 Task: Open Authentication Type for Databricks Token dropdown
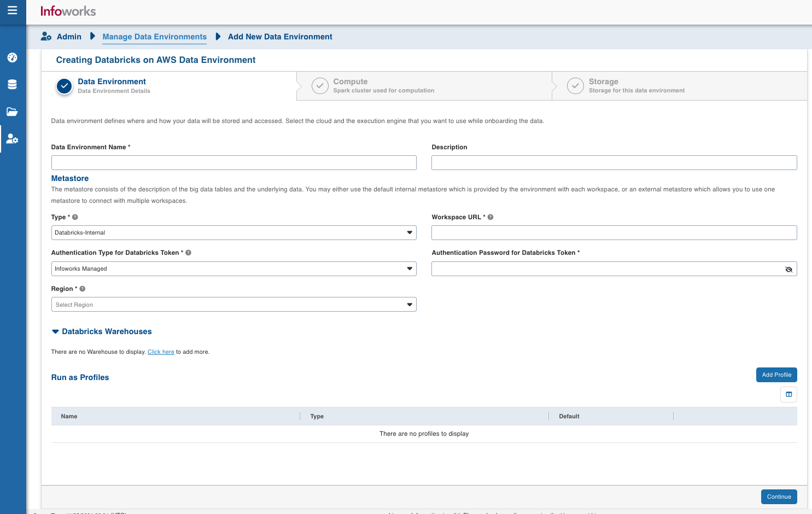(234, 268)
